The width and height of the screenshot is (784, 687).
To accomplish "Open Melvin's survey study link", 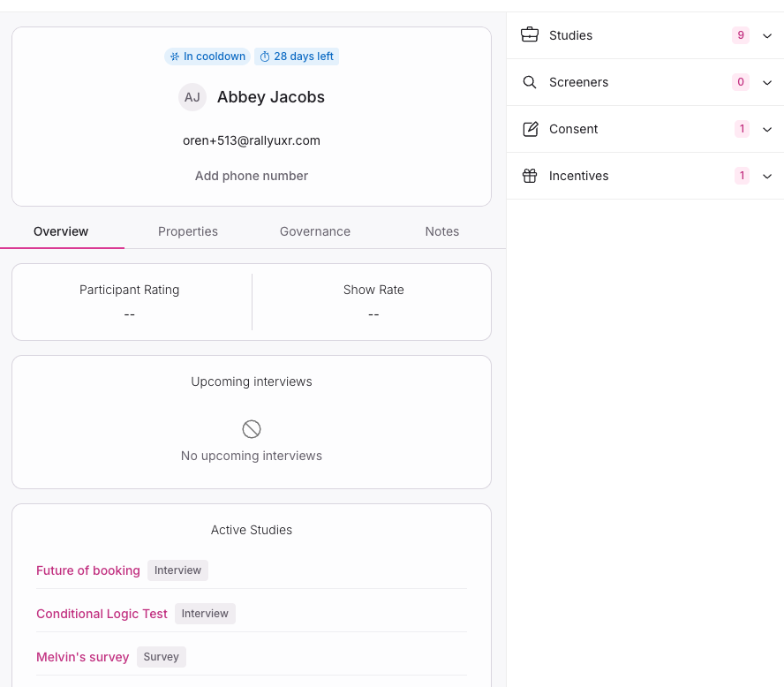I will pos(83,657).
